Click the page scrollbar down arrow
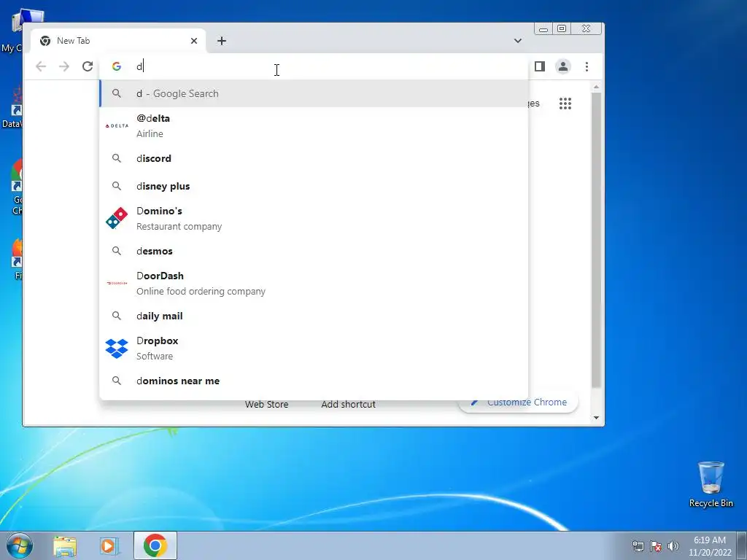The width and height of the screenshot is (747, 560). pos(596,418)
